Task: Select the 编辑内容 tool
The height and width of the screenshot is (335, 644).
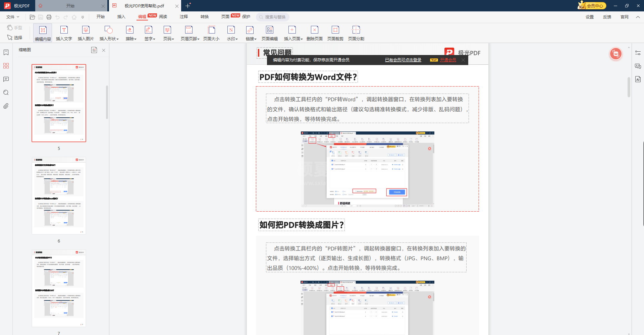Action: [43, 33]
